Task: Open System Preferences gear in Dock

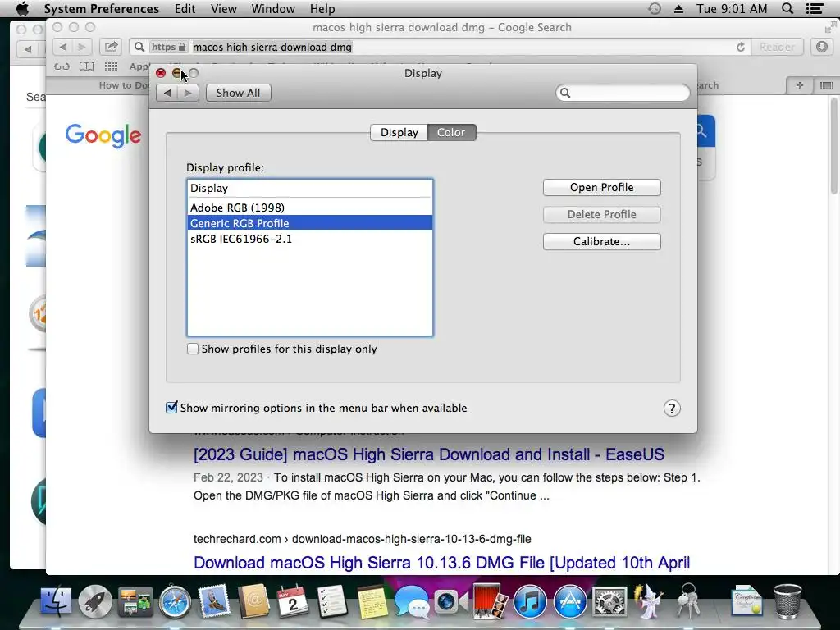Action: click(609, 601)
